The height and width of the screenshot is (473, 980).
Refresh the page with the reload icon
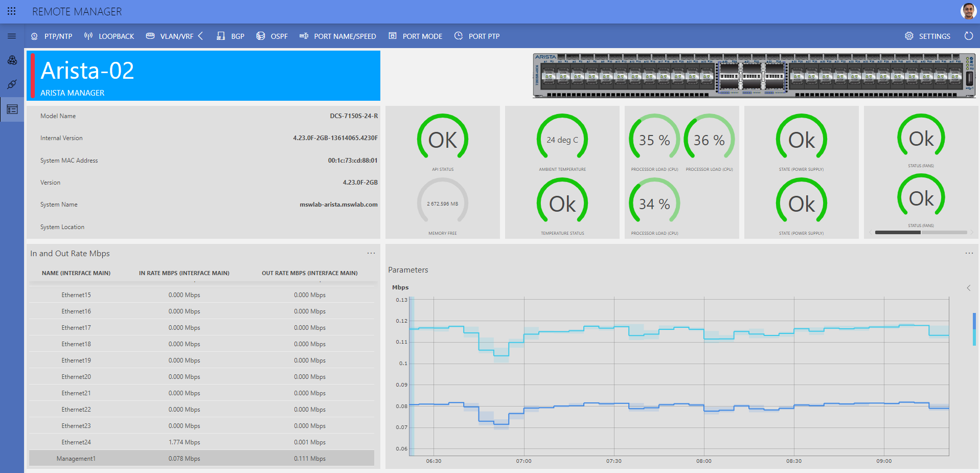(x=968, y=36)
